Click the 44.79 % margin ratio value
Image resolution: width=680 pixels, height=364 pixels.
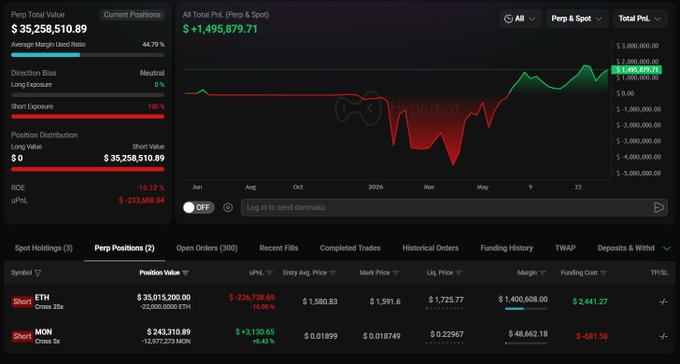click(x=154, y=45)
